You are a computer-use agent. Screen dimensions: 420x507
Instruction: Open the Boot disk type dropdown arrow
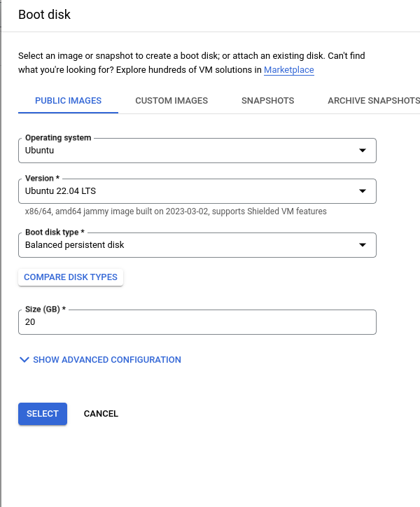click(x=363, y=245)
